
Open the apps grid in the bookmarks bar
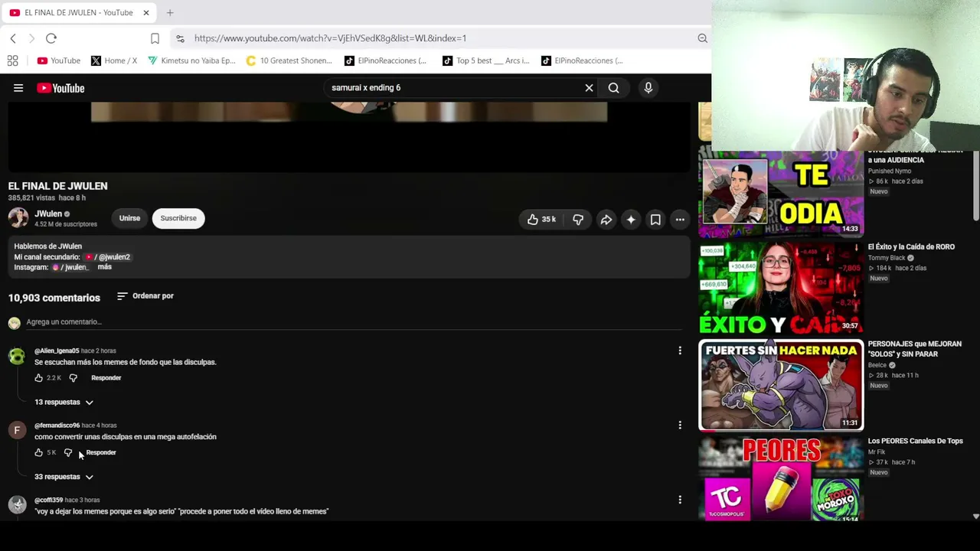pos(12,60)
